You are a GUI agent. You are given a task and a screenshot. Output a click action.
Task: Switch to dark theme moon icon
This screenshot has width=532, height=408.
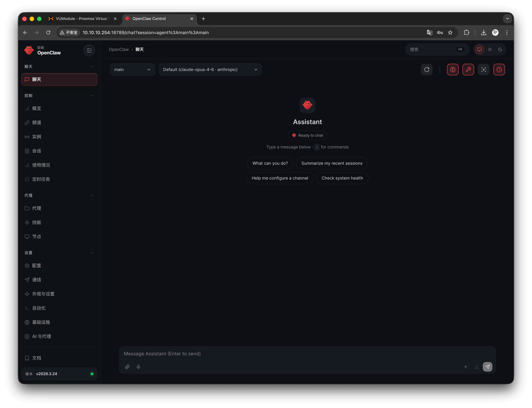point(500,50)
